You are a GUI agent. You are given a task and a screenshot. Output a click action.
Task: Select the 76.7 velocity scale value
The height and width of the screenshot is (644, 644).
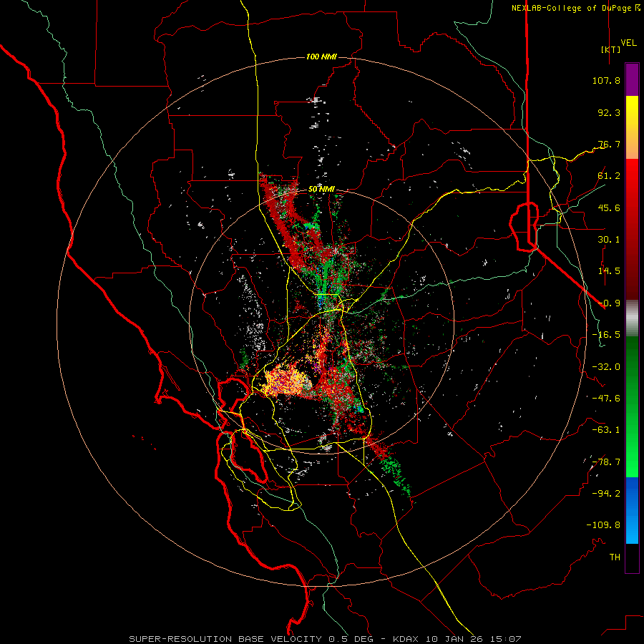609,144
